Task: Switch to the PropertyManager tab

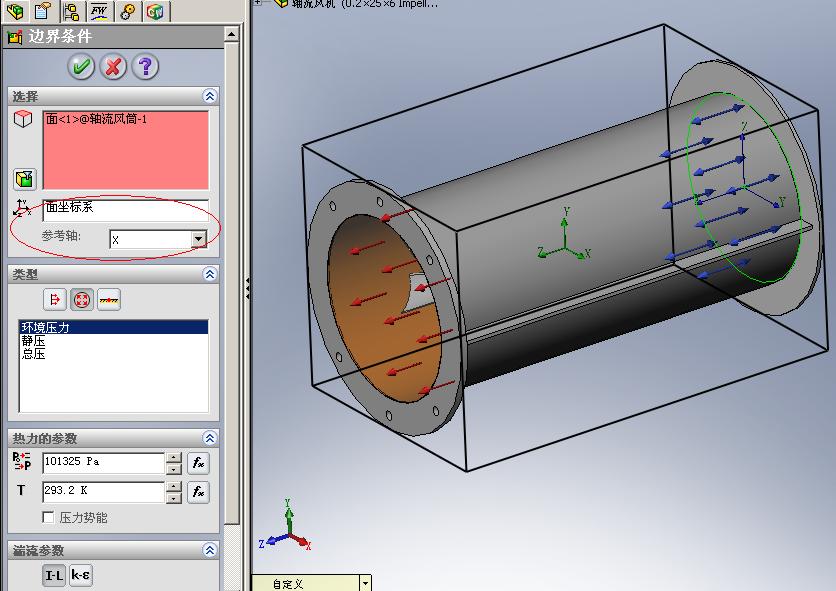Action: tap(44, 10)
